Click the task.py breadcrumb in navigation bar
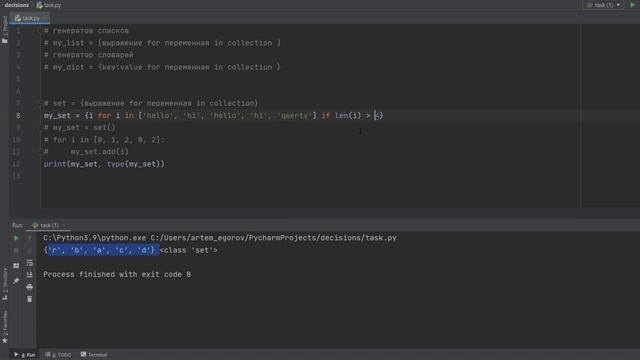 [x=49, y=5]
